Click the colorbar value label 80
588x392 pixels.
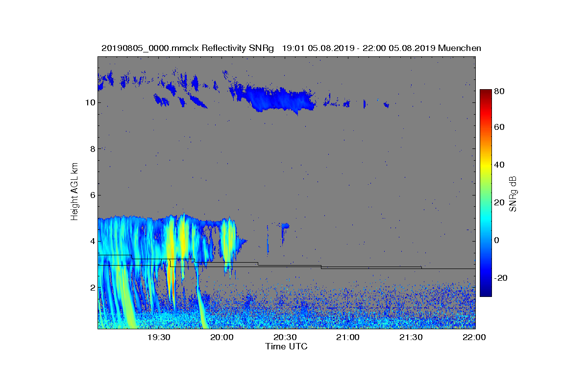pos(500,91)
